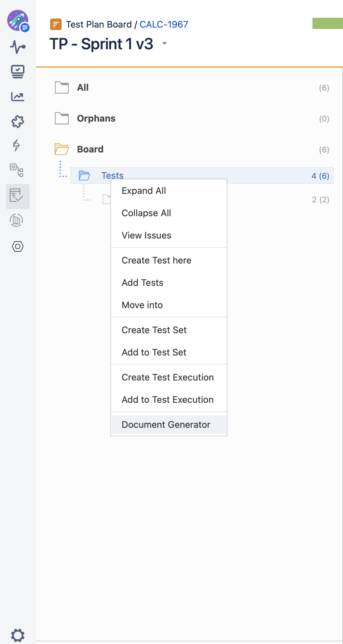Click the lightning bolt sidebar icon
The width and height of the screenshot is (343, 644).
(x=16, y=145)
